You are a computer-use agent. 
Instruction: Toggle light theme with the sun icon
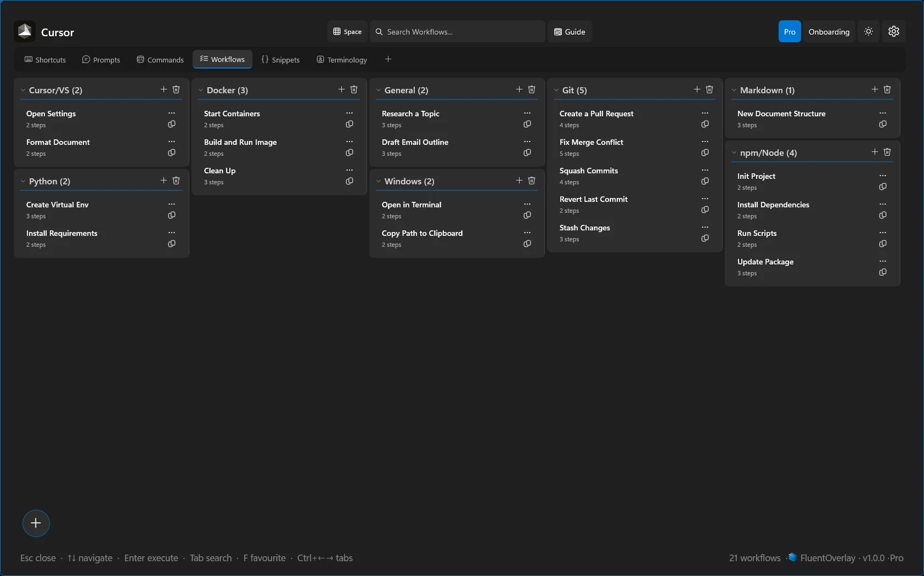coord(869,31)
